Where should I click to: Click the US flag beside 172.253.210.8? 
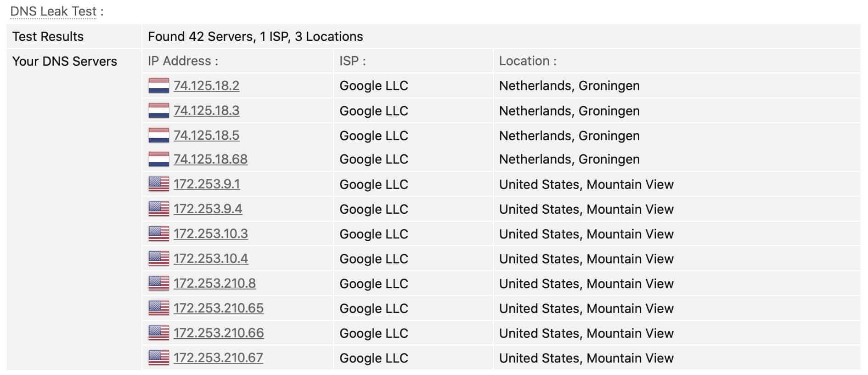(x=159, y=284)
